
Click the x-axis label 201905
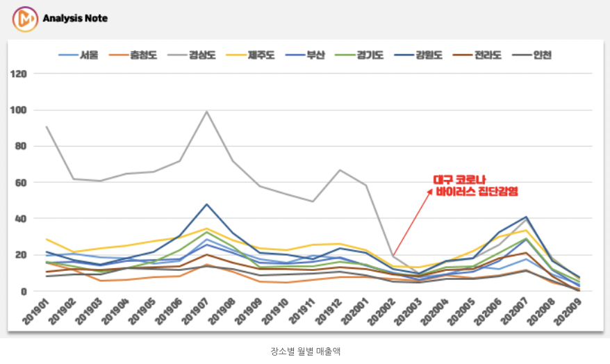click(x=143, y=311)
